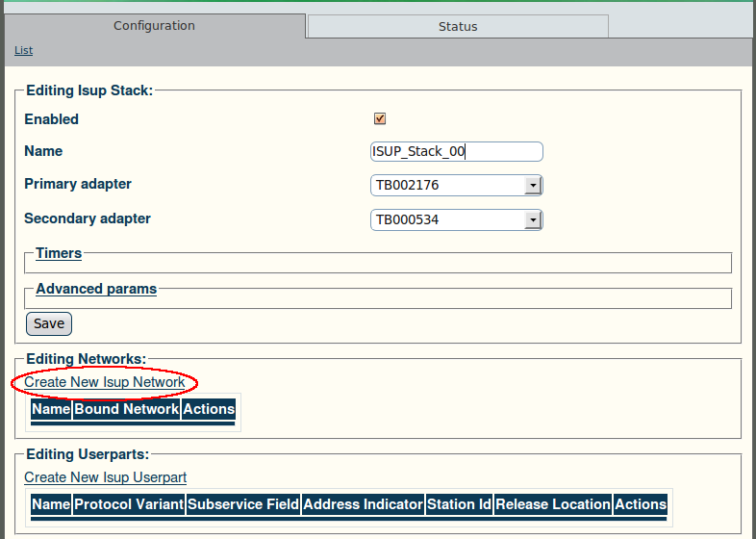Click Subservice Field column header

coord(243,504)
